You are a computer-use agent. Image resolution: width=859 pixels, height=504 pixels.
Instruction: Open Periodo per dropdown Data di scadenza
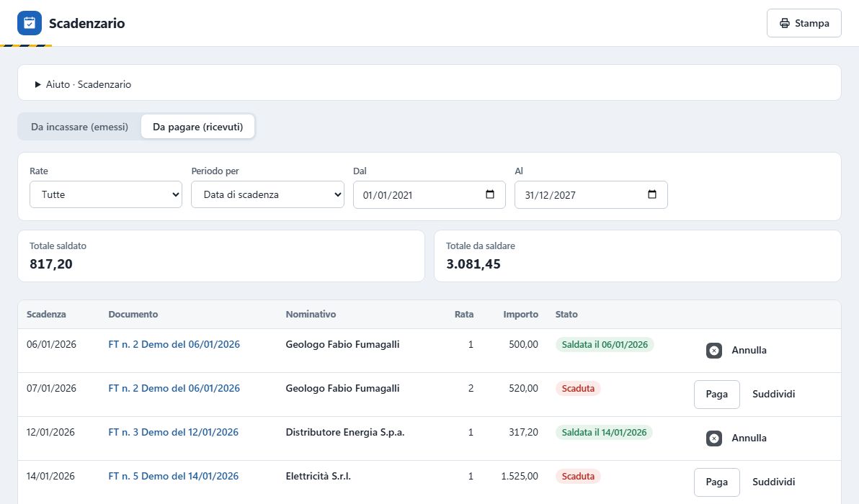[267, 194]
